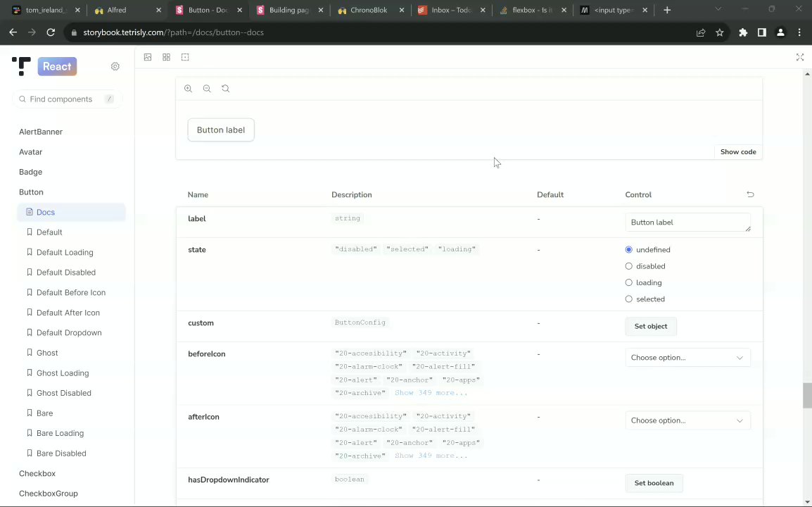Reset zoom in the preview toolbar
Viewport: 812px width, 507px height.
point(226,89)
